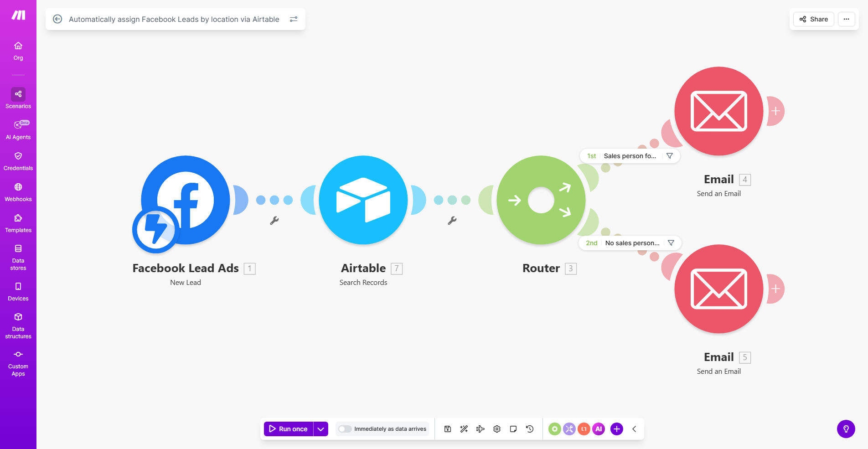The width and height of the screenshot is (868, 449).
Task: Open the notes icon
Action: point(513,429)
